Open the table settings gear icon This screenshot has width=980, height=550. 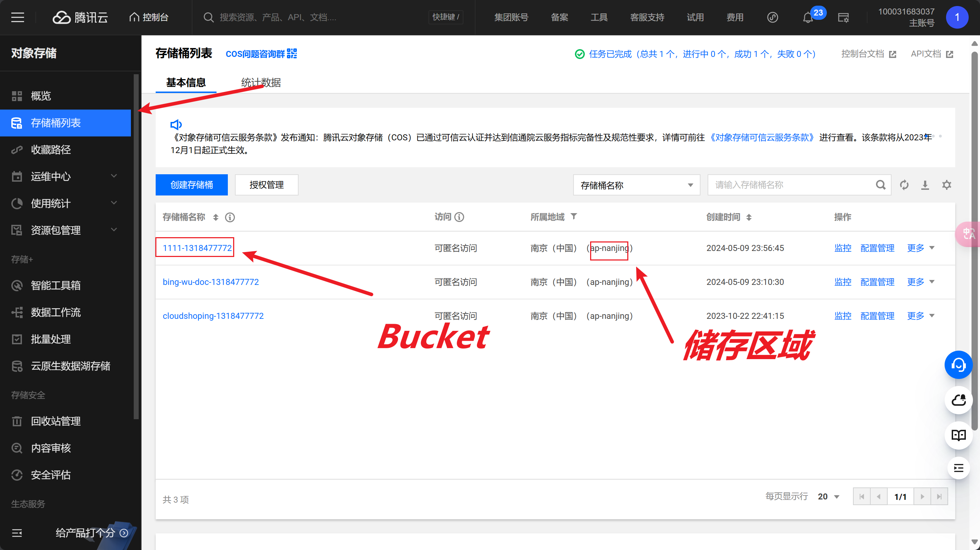coord(946,185)
